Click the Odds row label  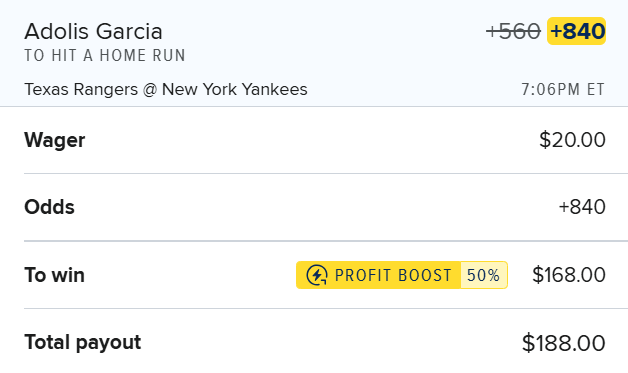coord(50,207)
